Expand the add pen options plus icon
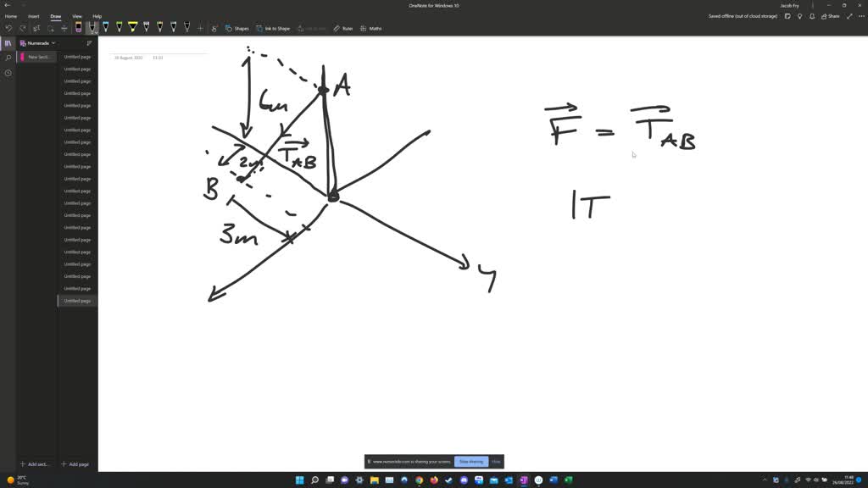Viewport: 868px width, 488px height. [x=200, y=28]
